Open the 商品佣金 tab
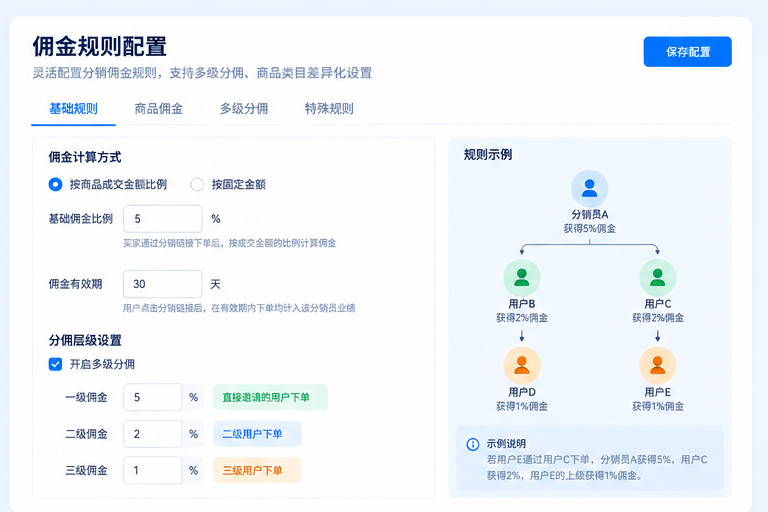768x512 pixels. pos(159,109)
